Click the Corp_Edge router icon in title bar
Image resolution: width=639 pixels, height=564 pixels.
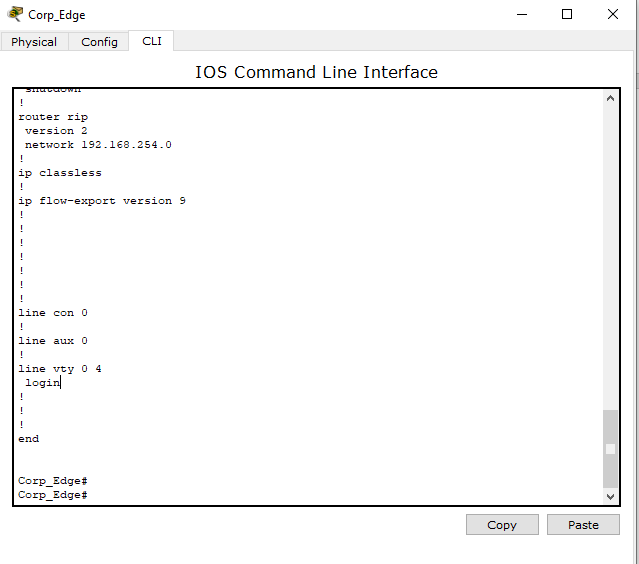[15, 15]
